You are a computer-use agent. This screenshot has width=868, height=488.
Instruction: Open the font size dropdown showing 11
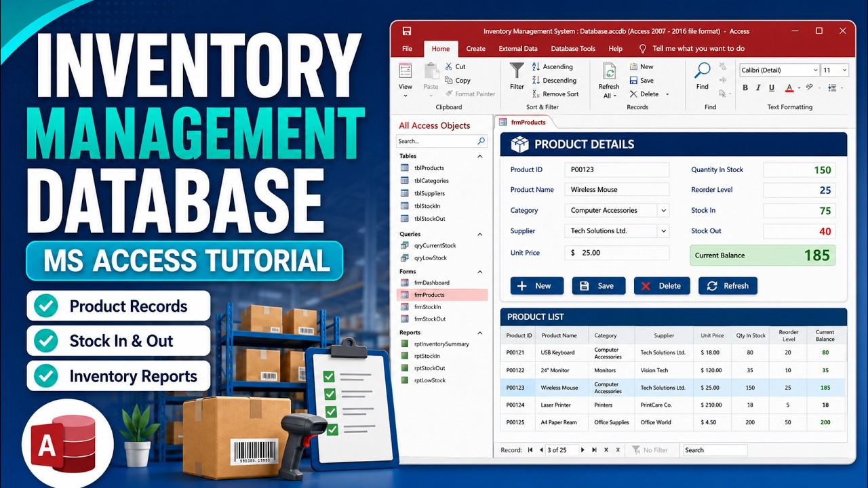pyautogui.click(x=844, y=70)
